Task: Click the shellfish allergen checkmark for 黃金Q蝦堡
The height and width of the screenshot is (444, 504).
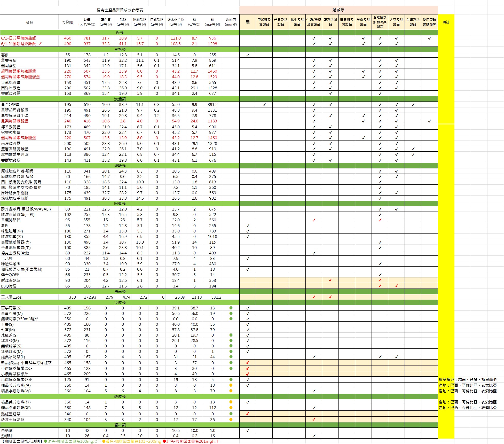Action: pos(264,105)
